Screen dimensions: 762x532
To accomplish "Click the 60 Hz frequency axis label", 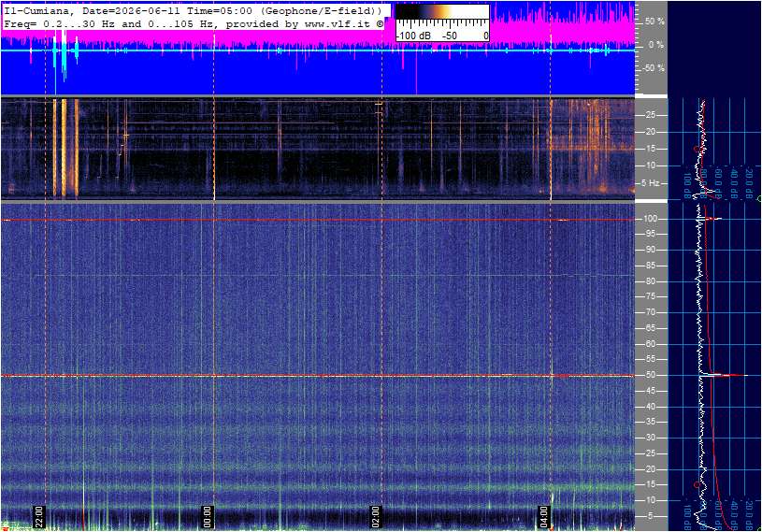I will (x=650, y=344).
